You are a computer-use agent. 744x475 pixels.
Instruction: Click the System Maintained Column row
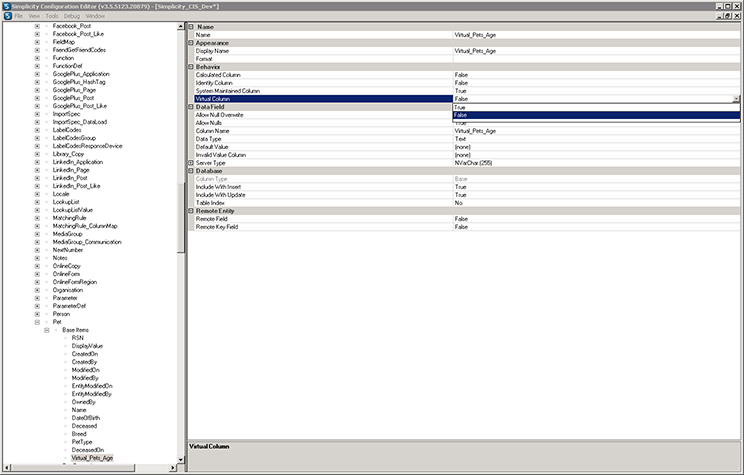click(x=466, y=91)
